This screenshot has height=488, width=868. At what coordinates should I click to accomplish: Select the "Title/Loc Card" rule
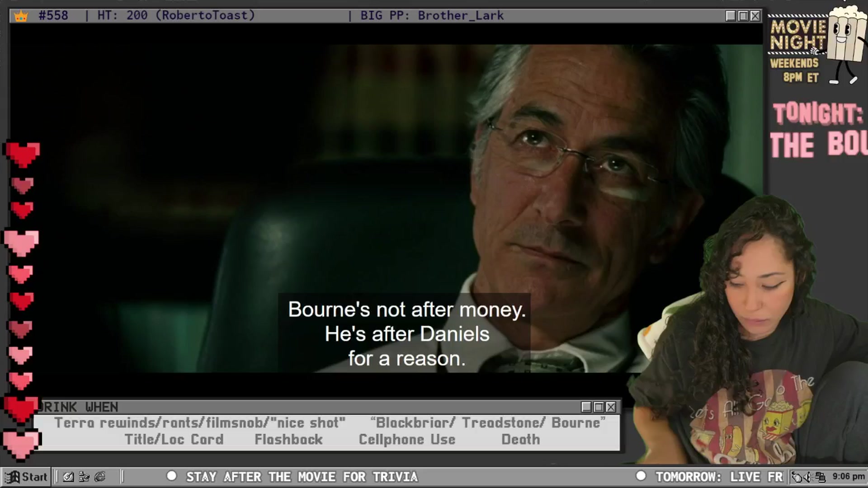[174, 439]
